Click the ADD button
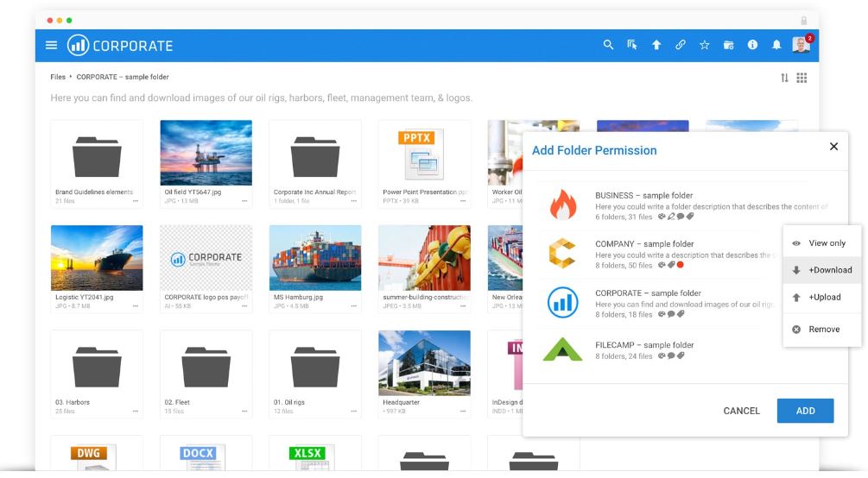The width and height of the screenshot is (868, 478). [x=805, y=411]
